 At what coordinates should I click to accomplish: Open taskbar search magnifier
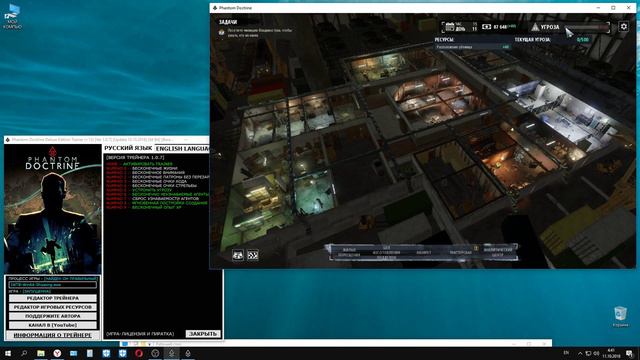pos(24,353)
